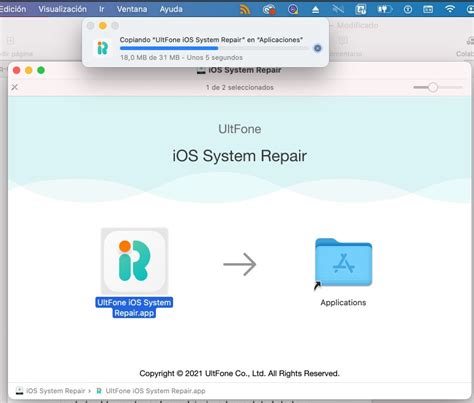The width and height of the screenshot is (474, 403).
Task: Click the "1 de 2 seleccionados" status text
Action: pos(240,87)
